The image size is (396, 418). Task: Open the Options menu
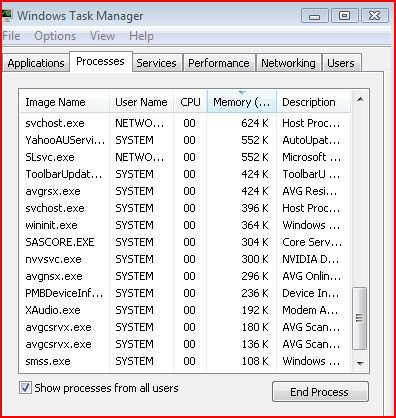(55, 36)
